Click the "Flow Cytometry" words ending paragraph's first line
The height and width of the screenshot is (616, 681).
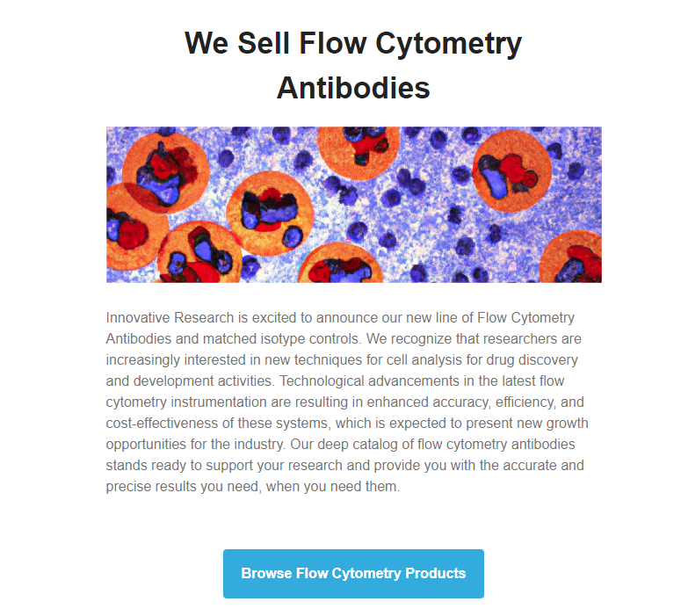tap(525, 317)
